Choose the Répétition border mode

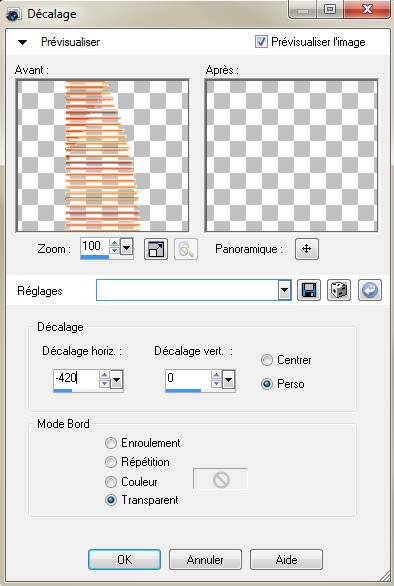pyautogui.click(x=111, y=462)
